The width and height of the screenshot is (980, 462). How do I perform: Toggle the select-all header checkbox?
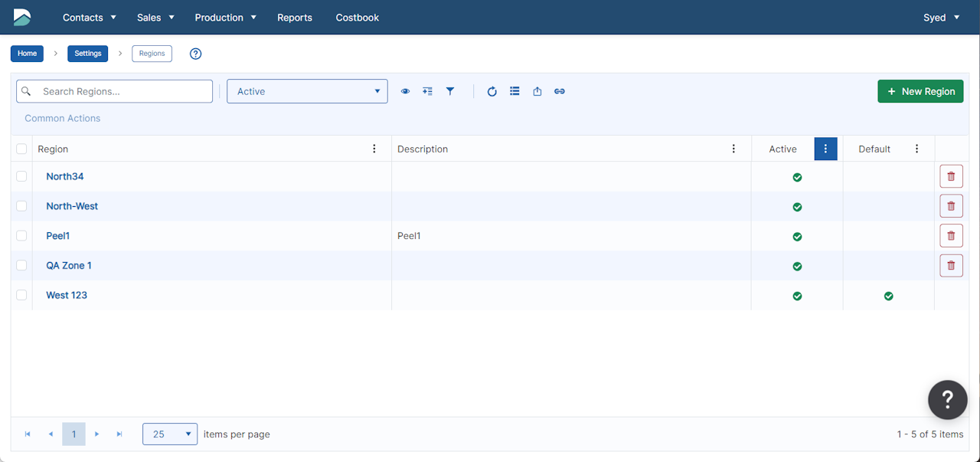(x=21, y=149)
